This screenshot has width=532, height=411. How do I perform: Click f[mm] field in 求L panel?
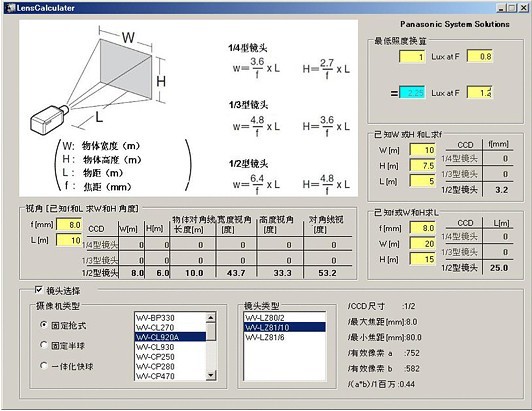pos(422,228)
